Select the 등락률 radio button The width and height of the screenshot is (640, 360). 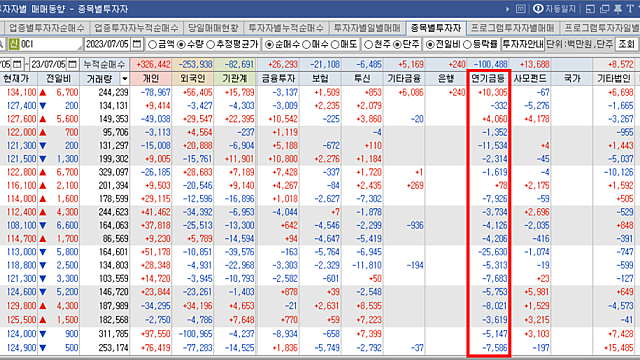pos(467,44)
